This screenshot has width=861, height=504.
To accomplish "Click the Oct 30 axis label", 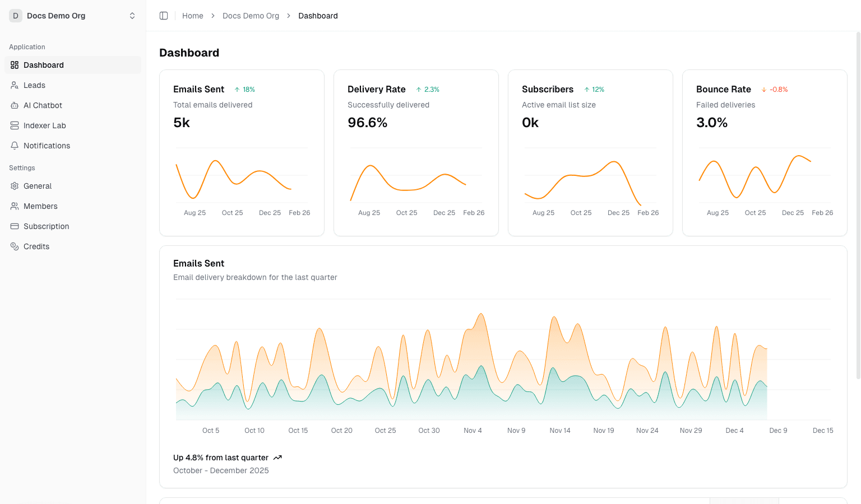I will pyautogui.click(x=429, y=431).
